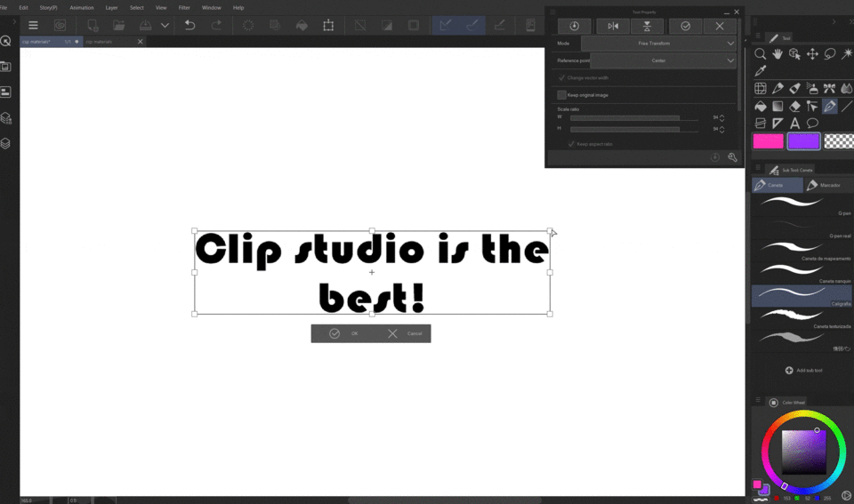Select the Caneta texturizada brush
The width and height of the screenshot is (854, 504).
(x=802, y=318)
